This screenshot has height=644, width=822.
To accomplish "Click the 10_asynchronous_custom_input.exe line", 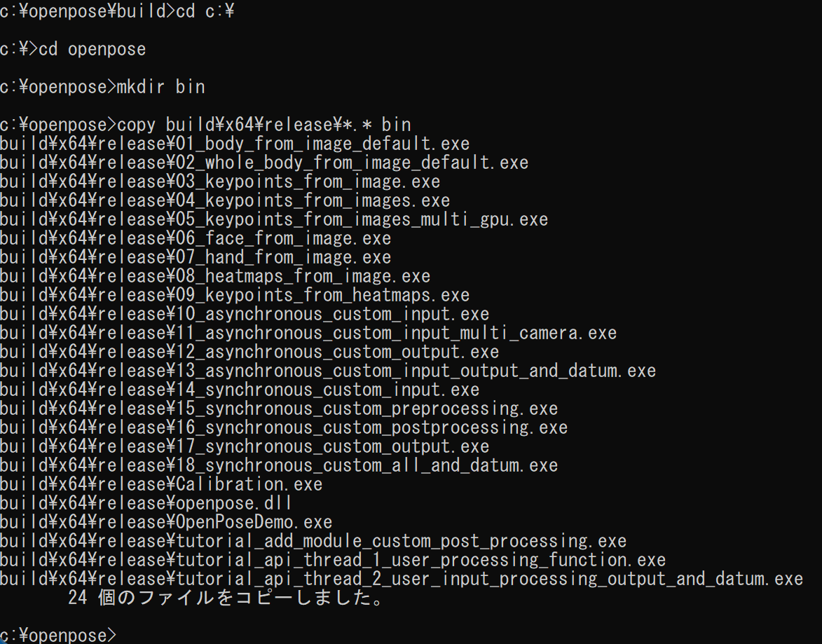I will pyautogui.click(x=245, y=314).
